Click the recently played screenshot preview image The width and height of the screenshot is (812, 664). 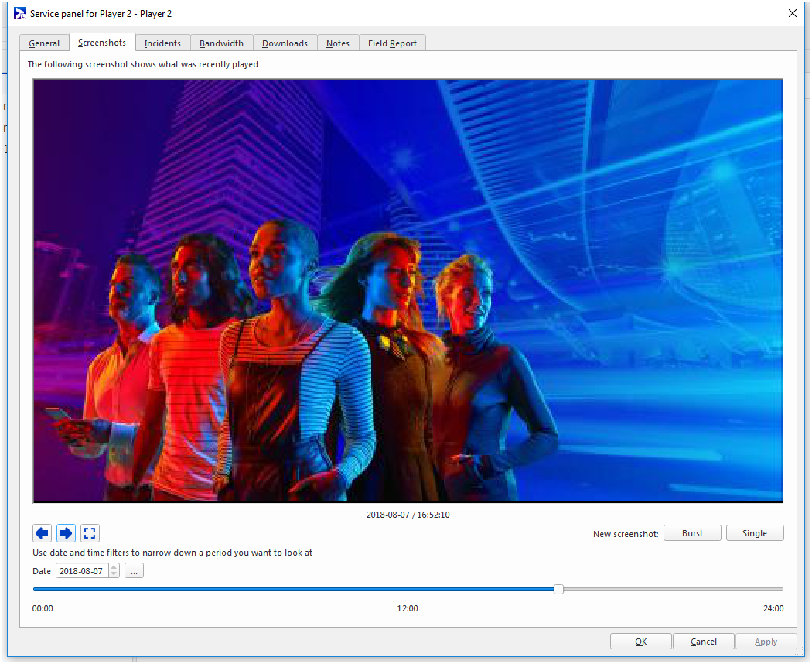(408, 291)
